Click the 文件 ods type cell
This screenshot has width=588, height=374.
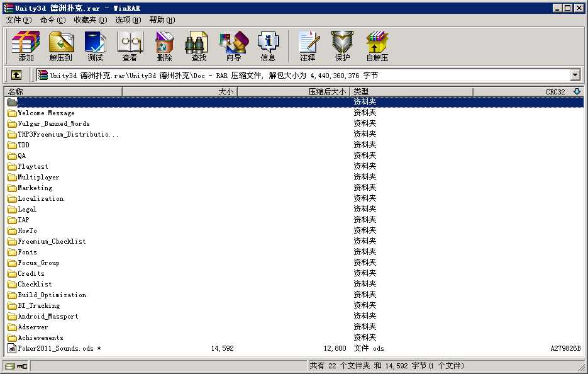pos(369,348)
